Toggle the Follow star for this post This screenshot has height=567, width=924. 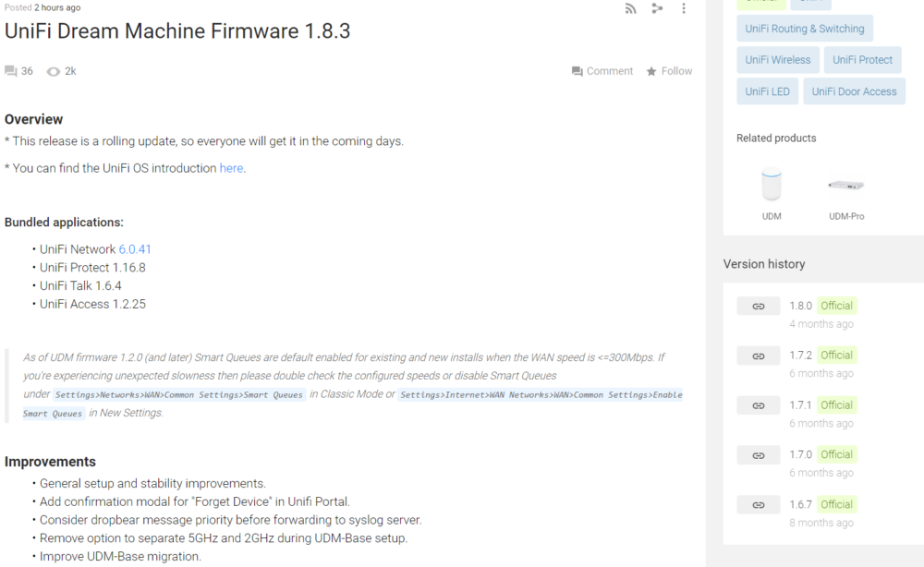[x=651, y=70]
